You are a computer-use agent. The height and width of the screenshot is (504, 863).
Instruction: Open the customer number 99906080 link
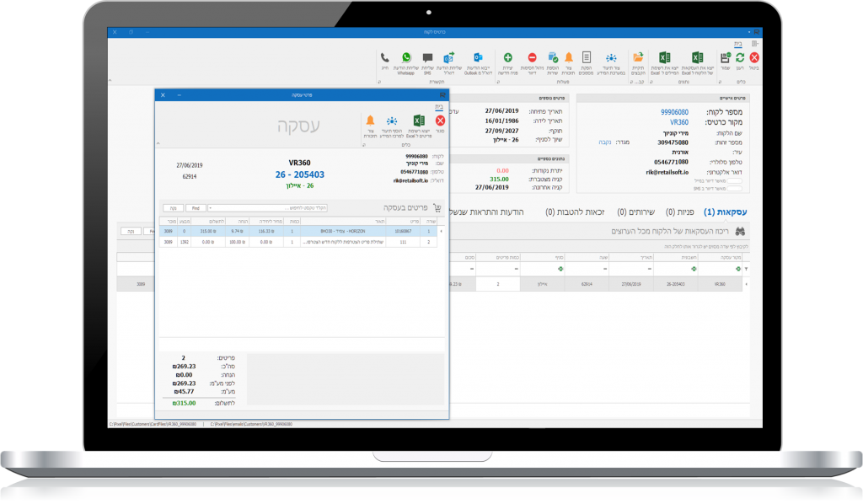tap(674, 112)
